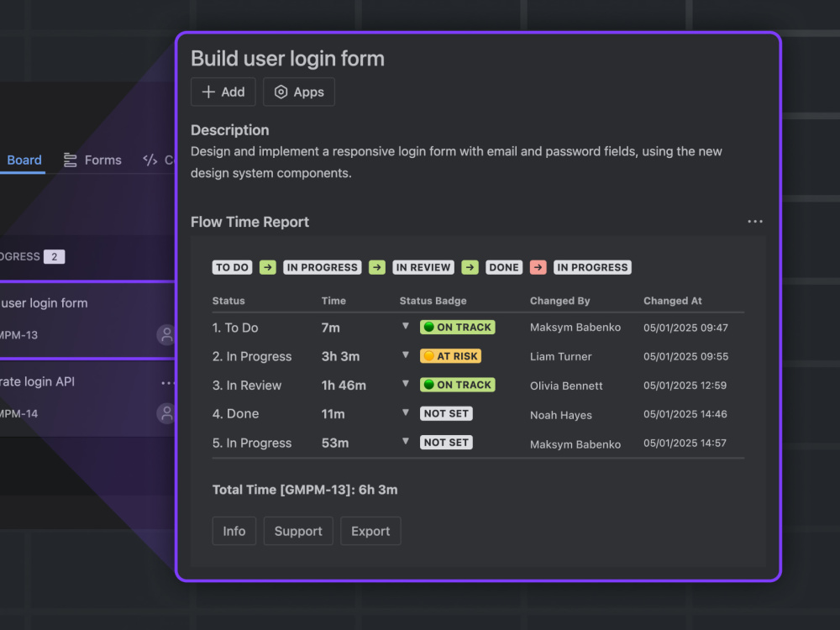
Task: Click the description text paragraph
Action: 456,162
